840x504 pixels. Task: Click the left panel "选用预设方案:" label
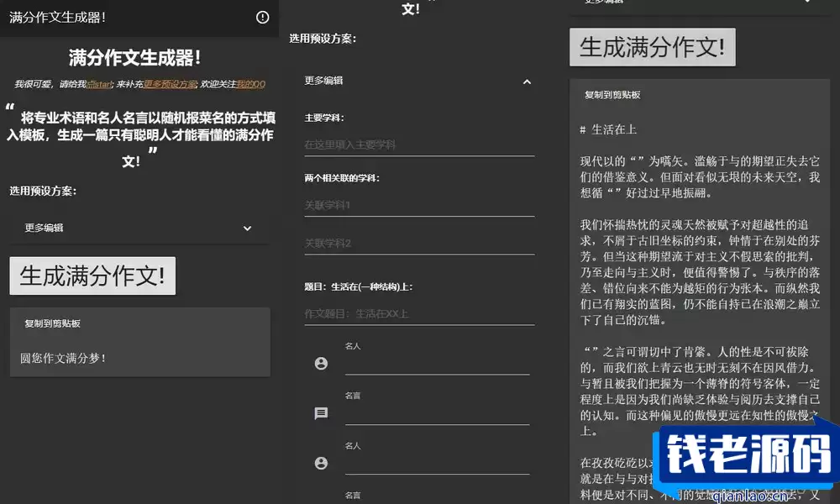click(43, 192)
